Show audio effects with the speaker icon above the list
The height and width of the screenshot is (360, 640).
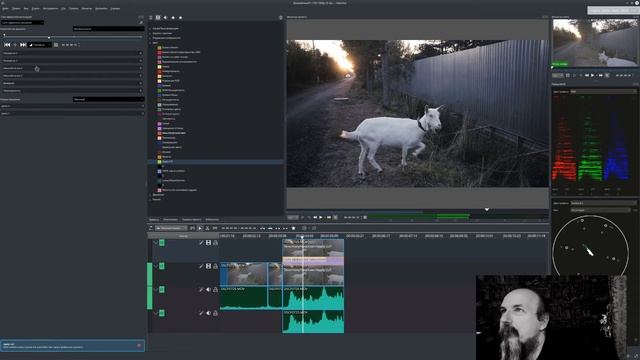[165, 18]
